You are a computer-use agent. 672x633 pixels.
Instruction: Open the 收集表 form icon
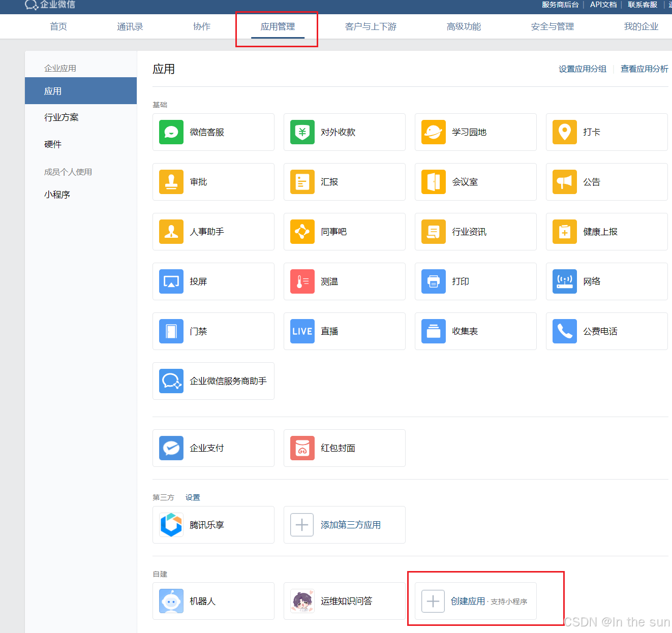434,331
